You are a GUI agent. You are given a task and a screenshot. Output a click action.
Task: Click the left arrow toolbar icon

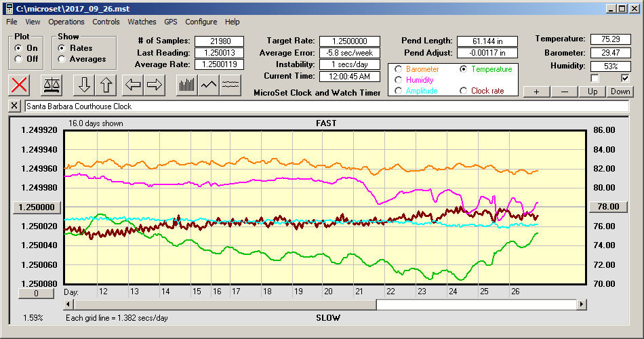[133, 85]
